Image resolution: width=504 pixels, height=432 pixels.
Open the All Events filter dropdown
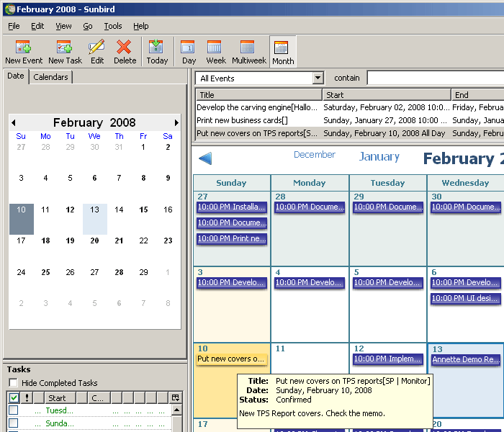point(318,78)
